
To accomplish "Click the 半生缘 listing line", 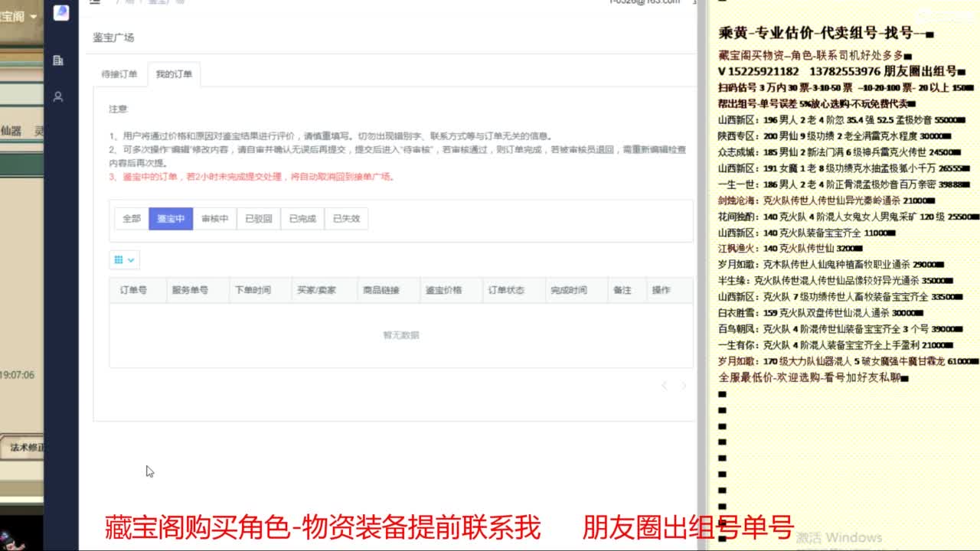I will click(835, 281).
